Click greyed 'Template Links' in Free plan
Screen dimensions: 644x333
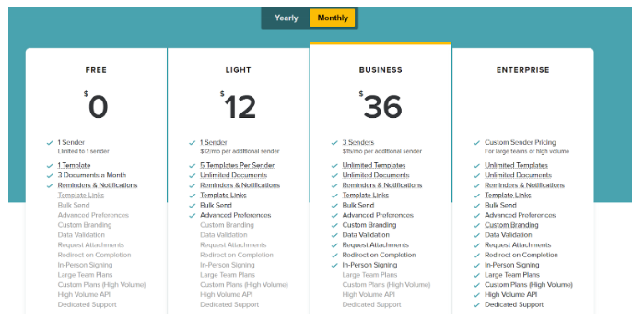point(81,196)
